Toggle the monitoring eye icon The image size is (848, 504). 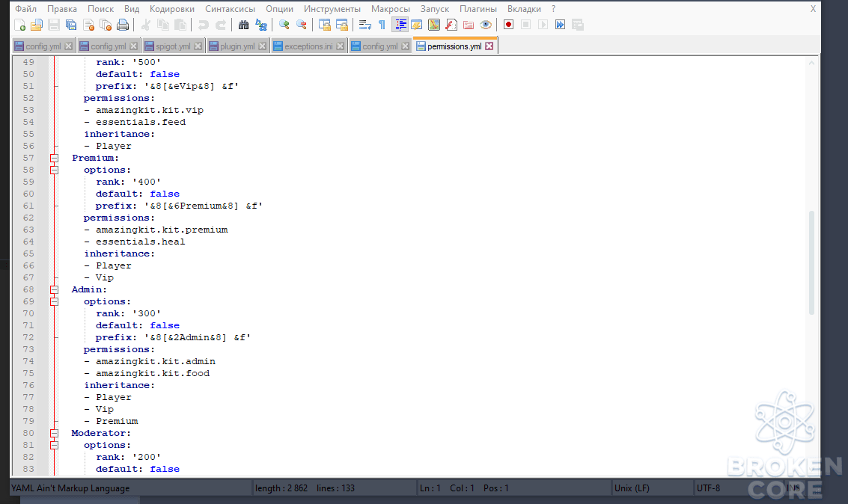coord(486,25)
